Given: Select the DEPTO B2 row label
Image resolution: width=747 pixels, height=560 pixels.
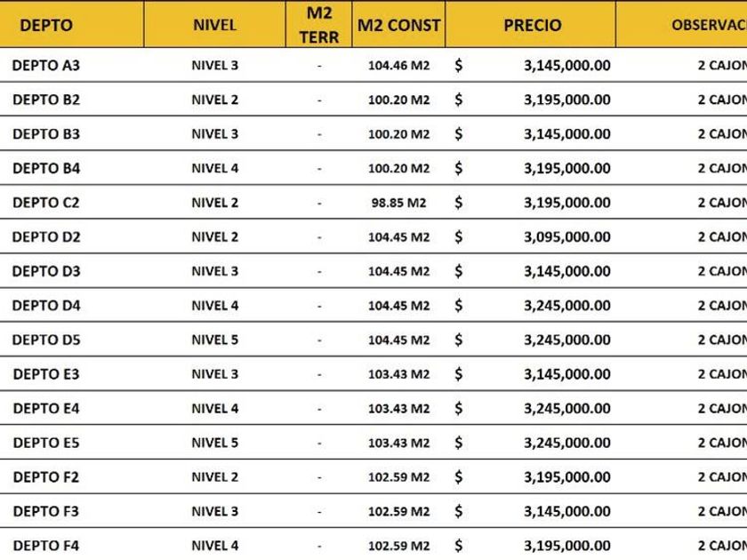Looking at the screenshot, I should tap(46, 100).
